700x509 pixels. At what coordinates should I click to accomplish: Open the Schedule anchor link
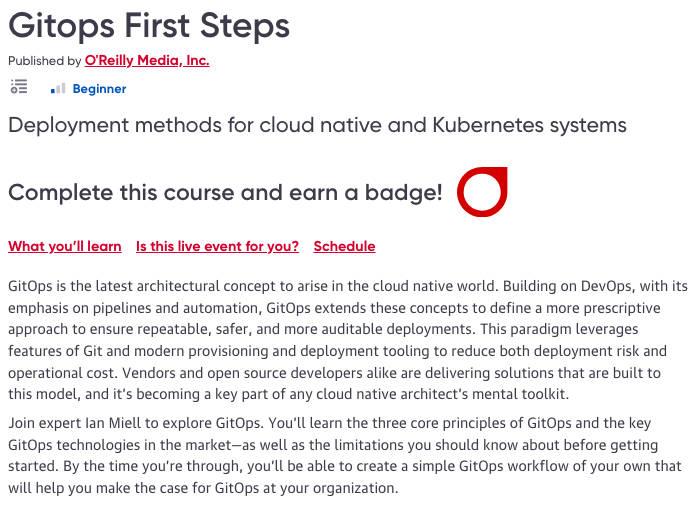[344, 246]
